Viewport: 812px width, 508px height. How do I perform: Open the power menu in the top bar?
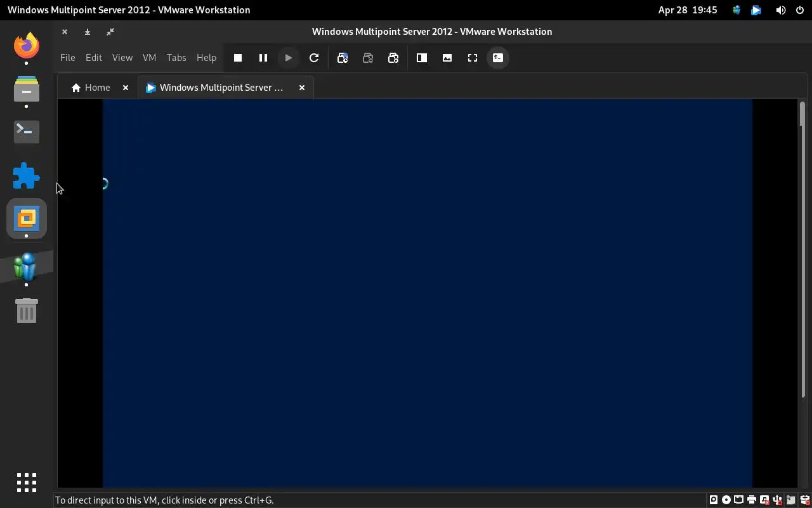[x=800, y=10]
